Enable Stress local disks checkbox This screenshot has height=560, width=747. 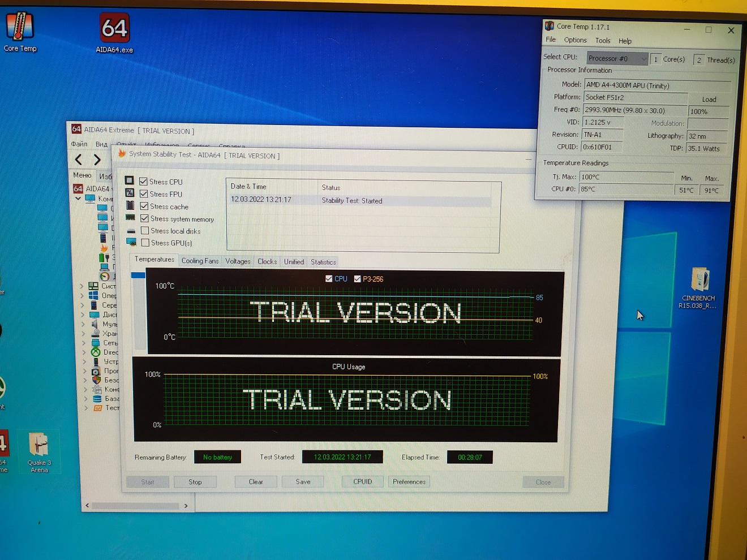tap(145, 230)
